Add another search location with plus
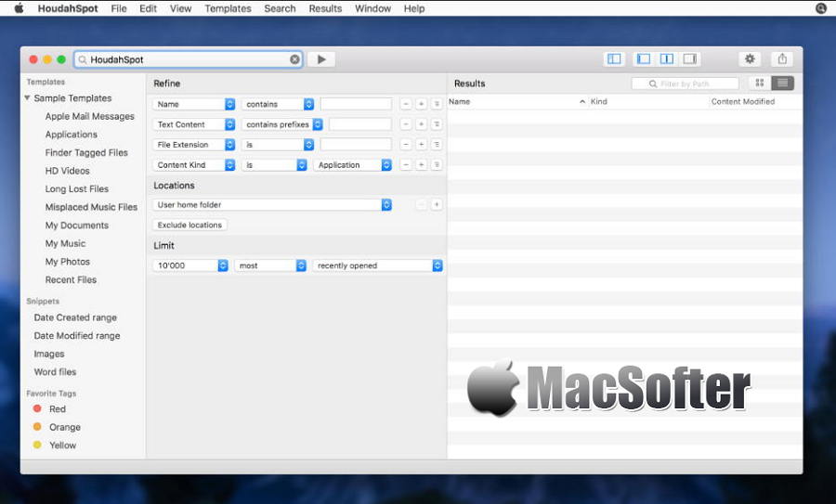The image size is (836, 504). 437,204
